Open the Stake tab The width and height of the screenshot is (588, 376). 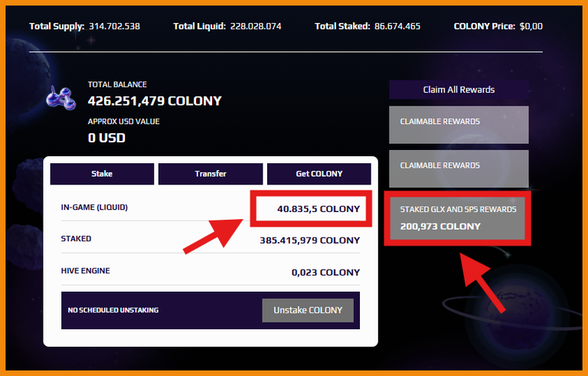102,174
